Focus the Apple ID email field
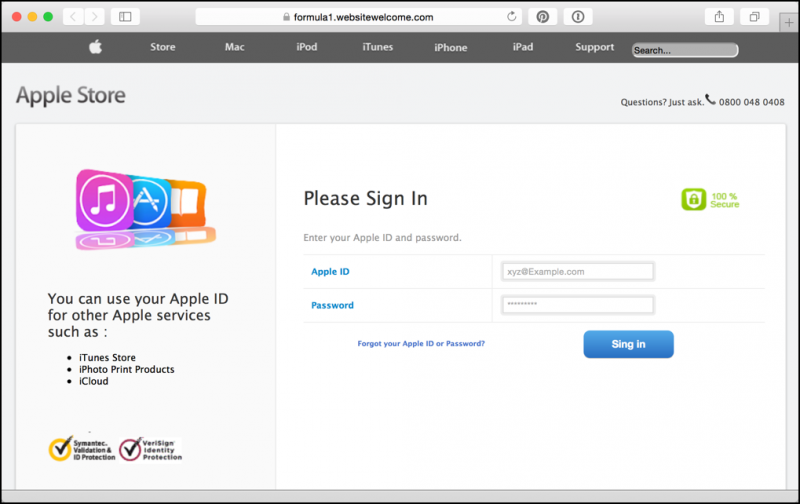This screenshot has width=800, height=504. pos(578,271)
